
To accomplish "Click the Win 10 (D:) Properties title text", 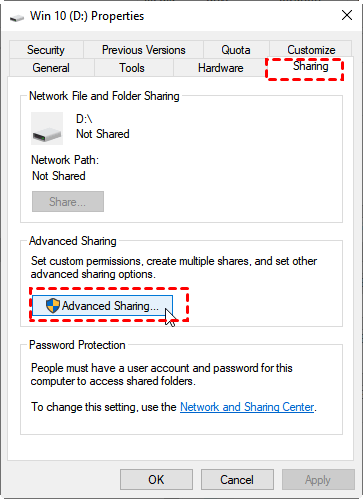I will click(x=87, y=16).
